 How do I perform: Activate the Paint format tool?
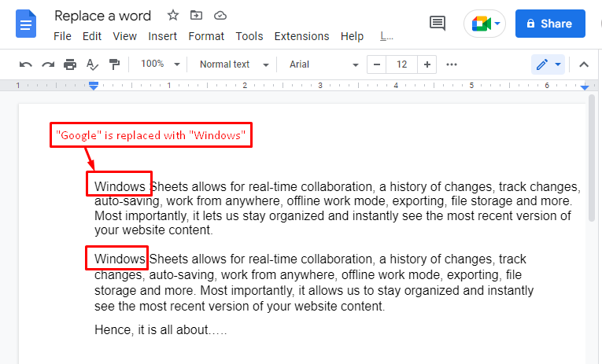pos(114,64)
